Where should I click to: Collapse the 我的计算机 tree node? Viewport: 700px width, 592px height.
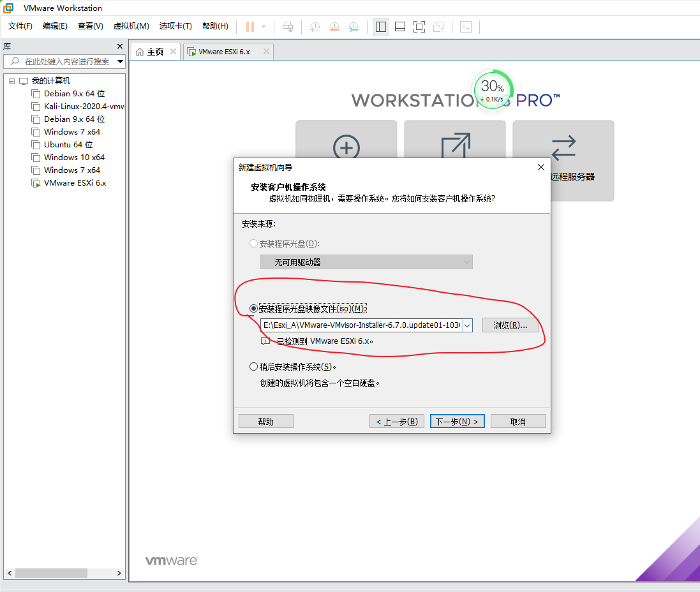[x=11, y=81]
